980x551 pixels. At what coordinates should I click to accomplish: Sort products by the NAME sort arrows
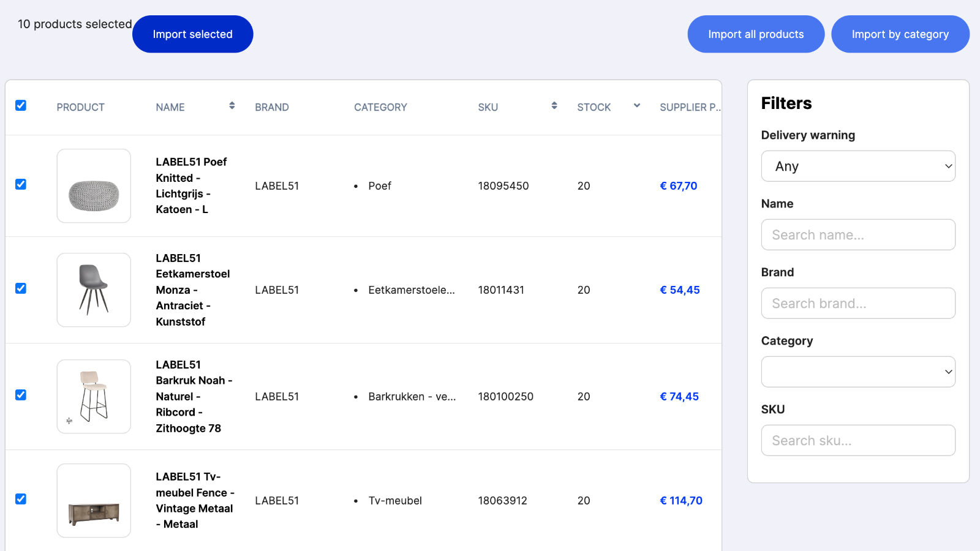click(232, 106)
